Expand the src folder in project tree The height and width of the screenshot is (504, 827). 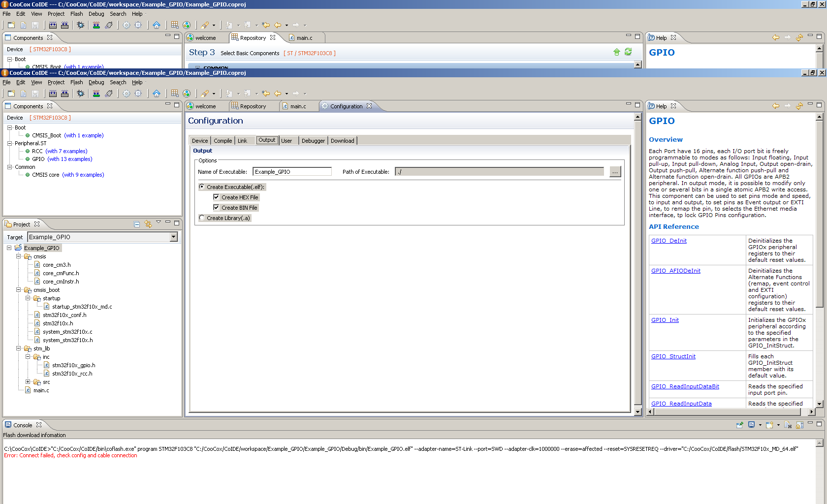click(x=28, y=382)
